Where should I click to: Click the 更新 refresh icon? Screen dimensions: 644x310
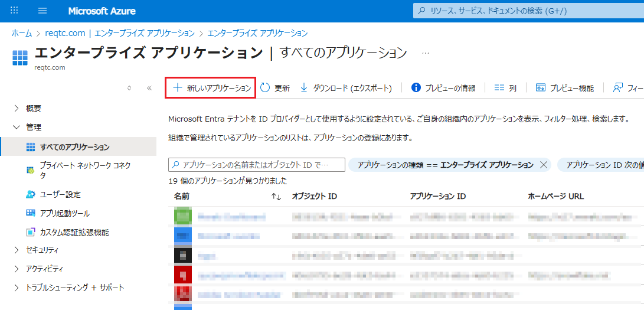tap(265, 88)
